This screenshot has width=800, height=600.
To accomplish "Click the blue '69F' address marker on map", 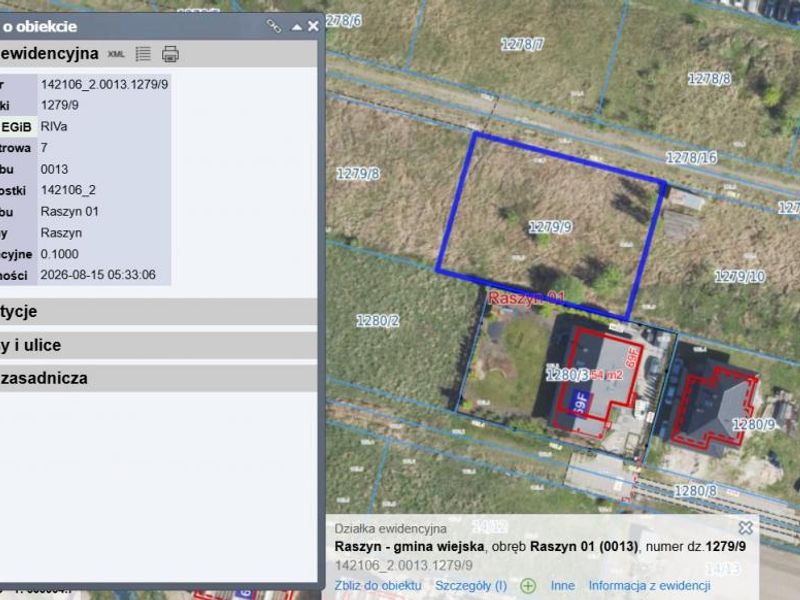I will click(580, 401).
